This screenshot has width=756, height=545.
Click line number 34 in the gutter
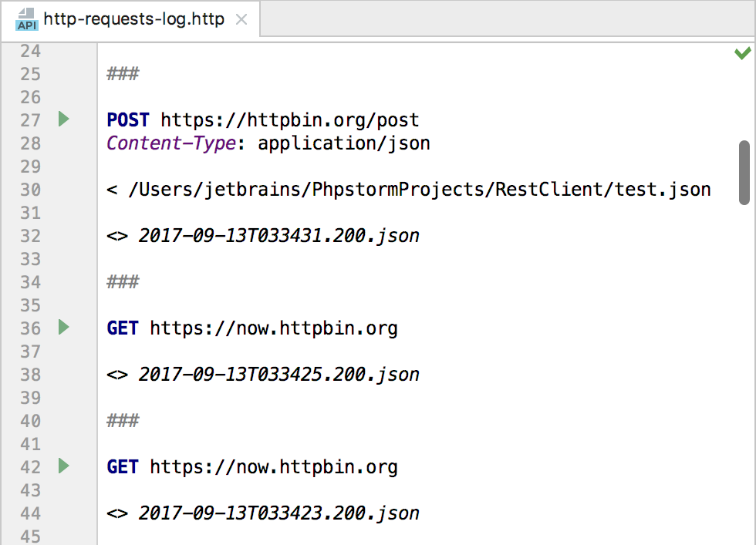pyautogui.click(x=30, y=282)
